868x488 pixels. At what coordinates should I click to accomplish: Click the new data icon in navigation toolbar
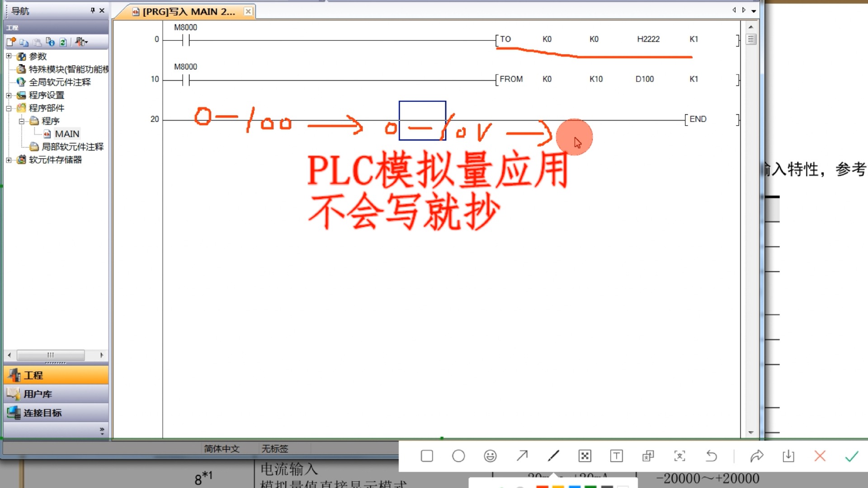pos(11,42)
